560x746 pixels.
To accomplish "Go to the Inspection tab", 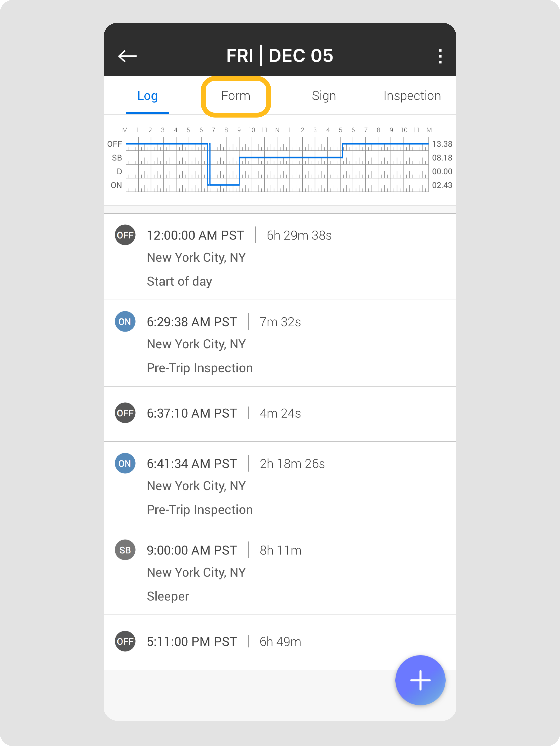I will [x=412, y=96].
